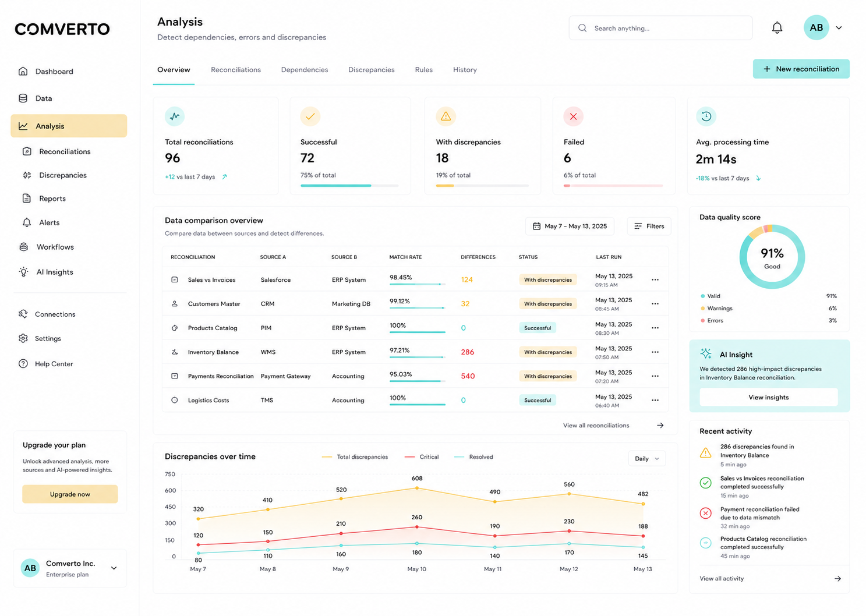Expand the Daily interval dropdown
The width and height of the screenshot is (866, 616).
646,459
